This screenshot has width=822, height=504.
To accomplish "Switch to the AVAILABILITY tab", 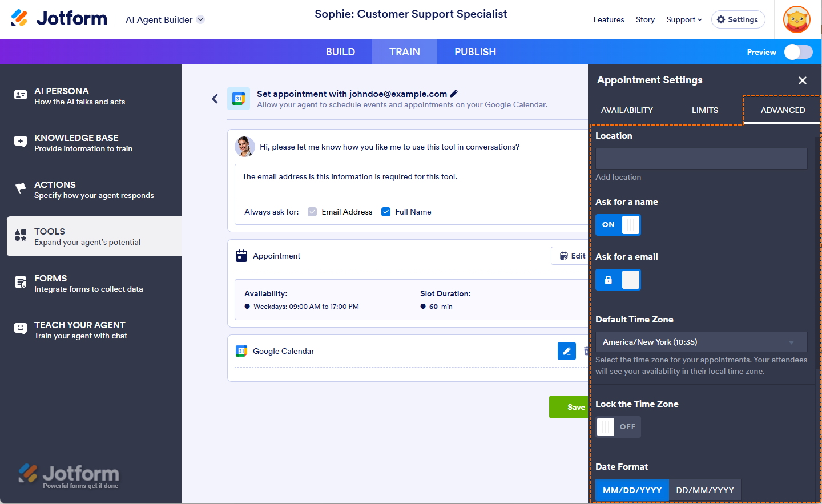I will click(627, 110).
